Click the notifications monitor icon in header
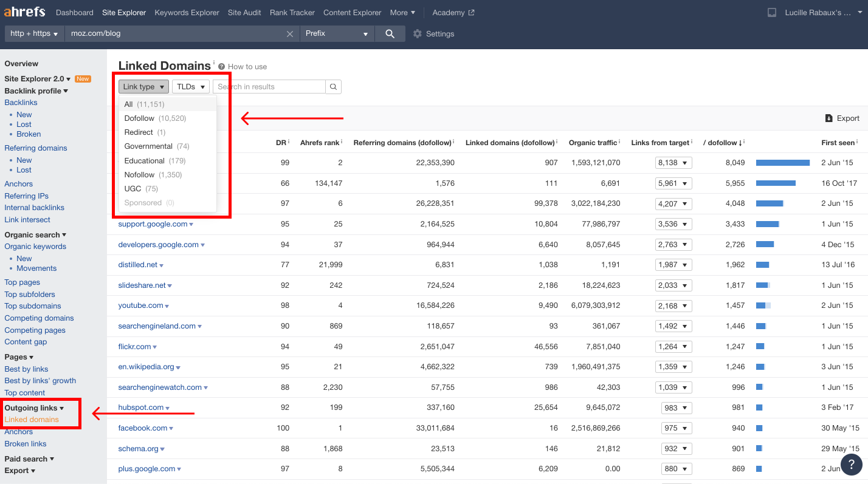 point(772,13)
